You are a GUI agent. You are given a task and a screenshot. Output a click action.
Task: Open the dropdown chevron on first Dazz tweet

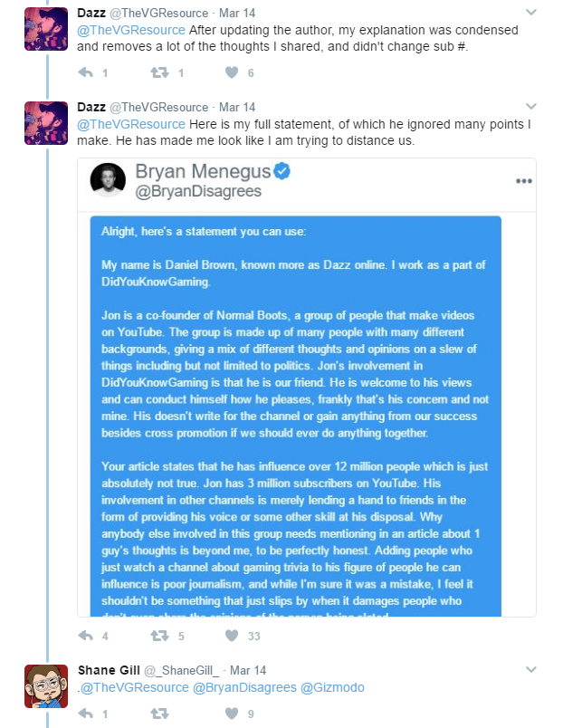coord(531,12)
